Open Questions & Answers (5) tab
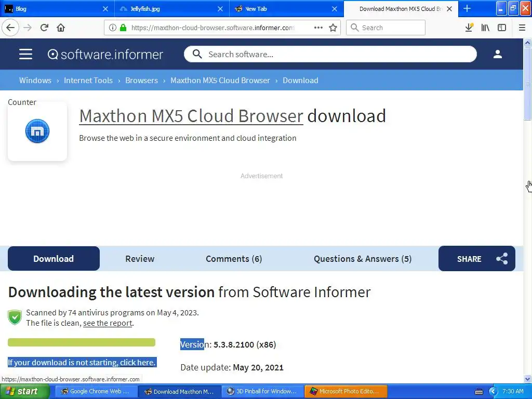Image resolution: width=532 pixels, height=399 pixels. [363, 259]
